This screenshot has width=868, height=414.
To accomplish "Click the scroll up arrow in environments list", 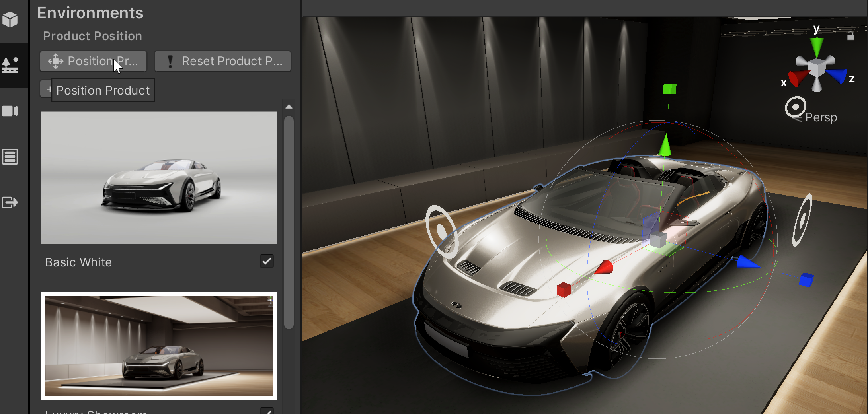I will [289, 107].
